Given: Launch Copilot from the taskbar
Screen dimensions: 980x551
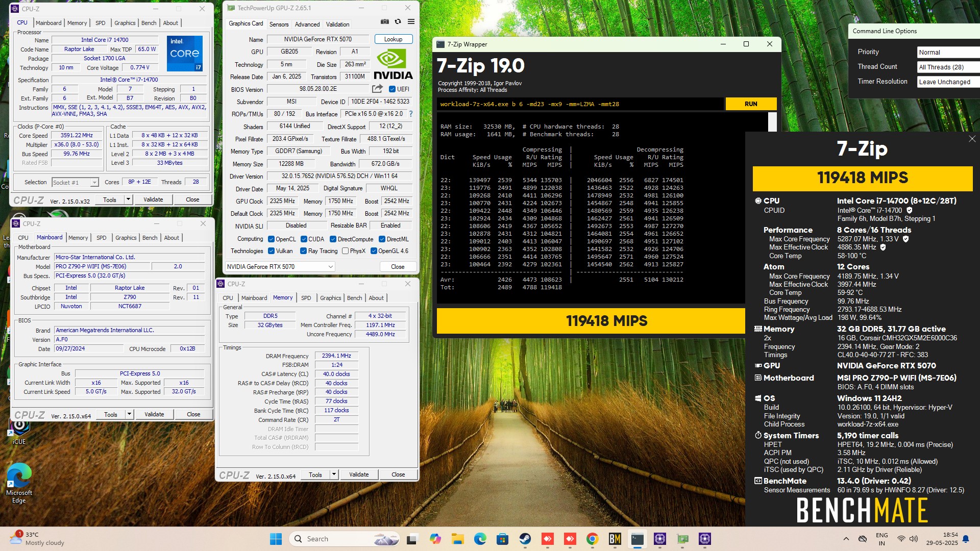Looking at the screenshot, I should coord(435,539).
